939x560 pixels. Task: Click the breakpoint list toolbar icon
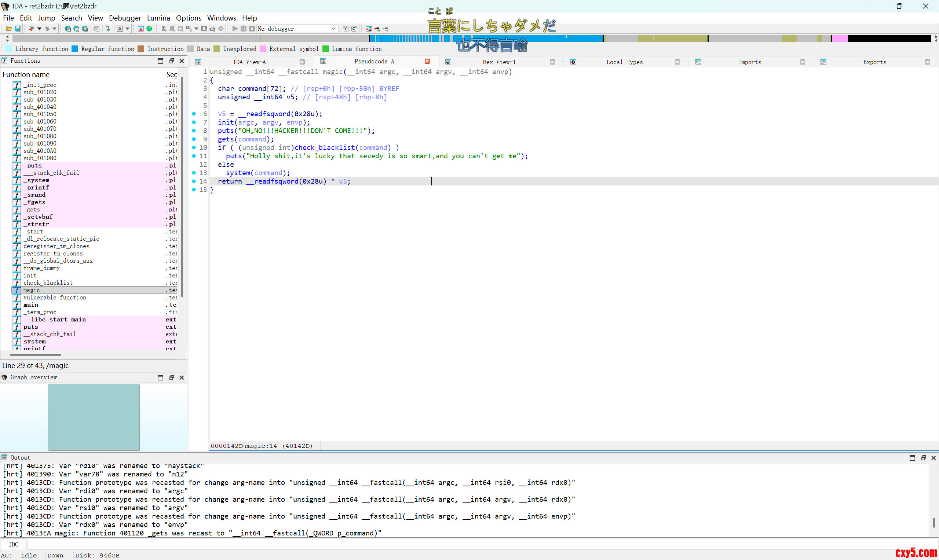click(x=369, y=29)
